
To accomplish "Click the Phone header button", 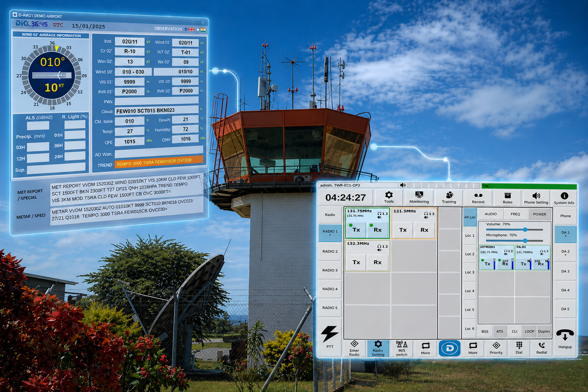I will coord(565,216).
